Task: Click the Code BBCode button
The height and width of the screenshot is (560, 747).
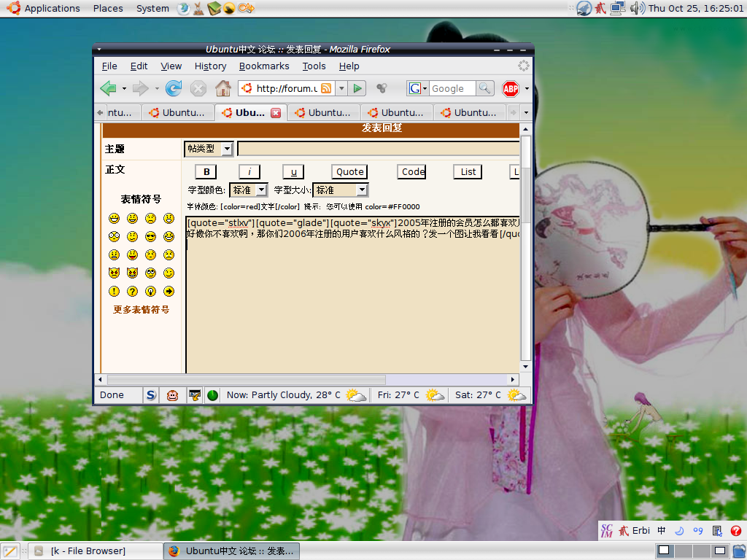Action: (x=411, y=172)
